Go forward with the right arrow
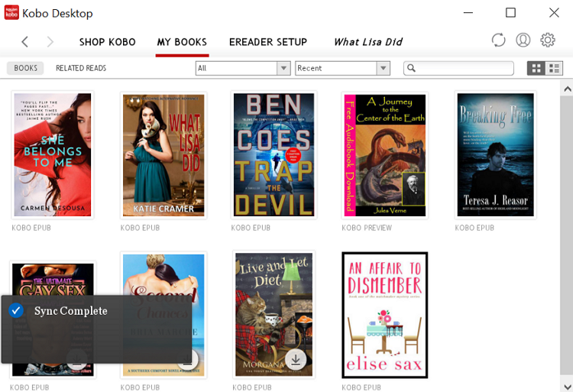 click(50, 42)
